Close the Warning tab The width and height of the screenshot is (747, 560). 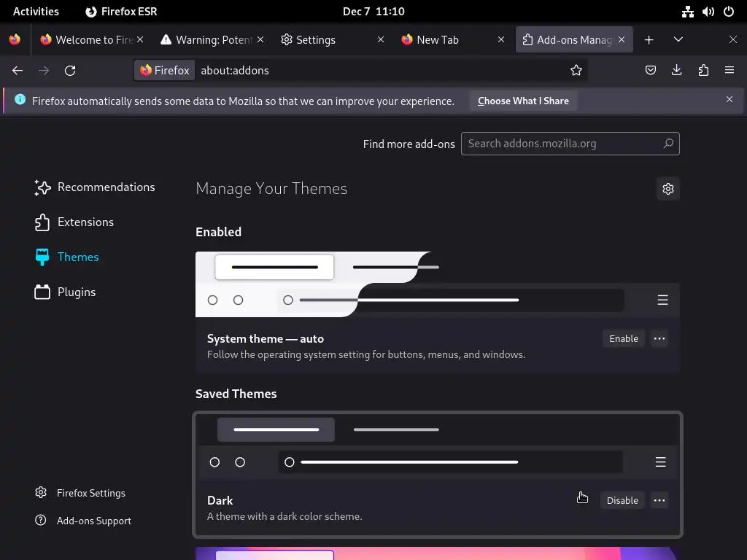tap(260, 39)
